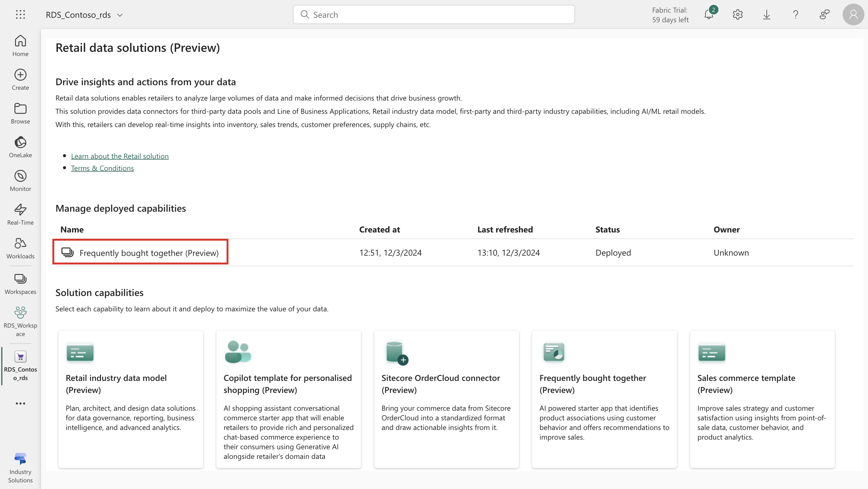
Task: Open the Monitor hub
Action: click(x=20, y=181)
